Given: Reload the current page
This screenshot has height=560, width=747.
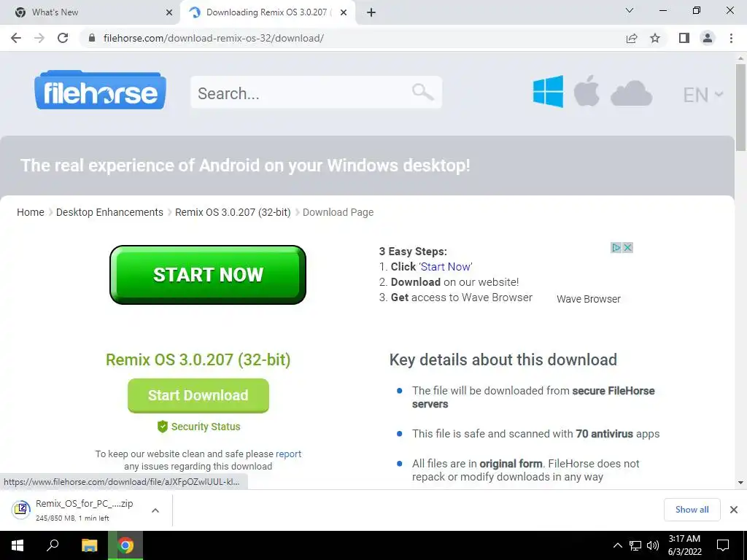Looking at the screenshot, I should [x=63, y=38].
